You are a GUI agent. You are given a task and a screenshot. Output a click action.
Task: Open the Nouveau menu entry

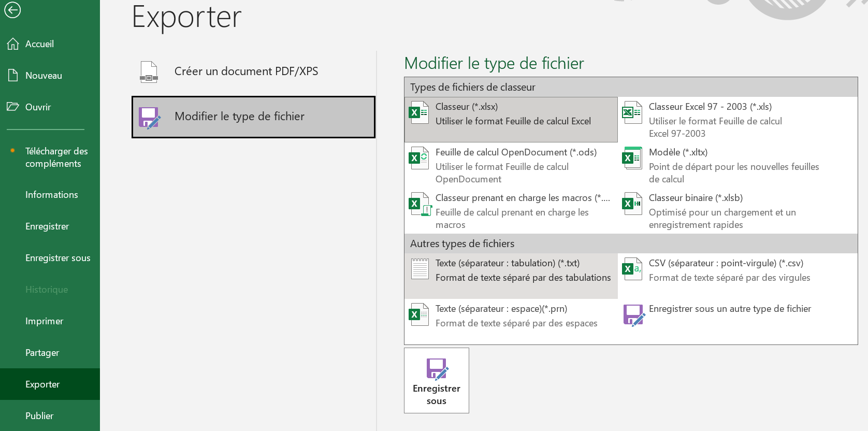(50, 76)
